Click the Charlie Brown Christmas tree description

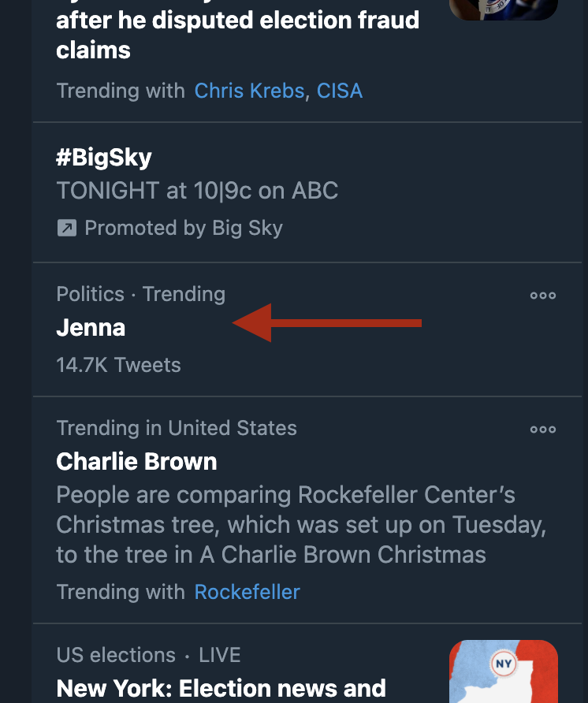click(300, 525)
